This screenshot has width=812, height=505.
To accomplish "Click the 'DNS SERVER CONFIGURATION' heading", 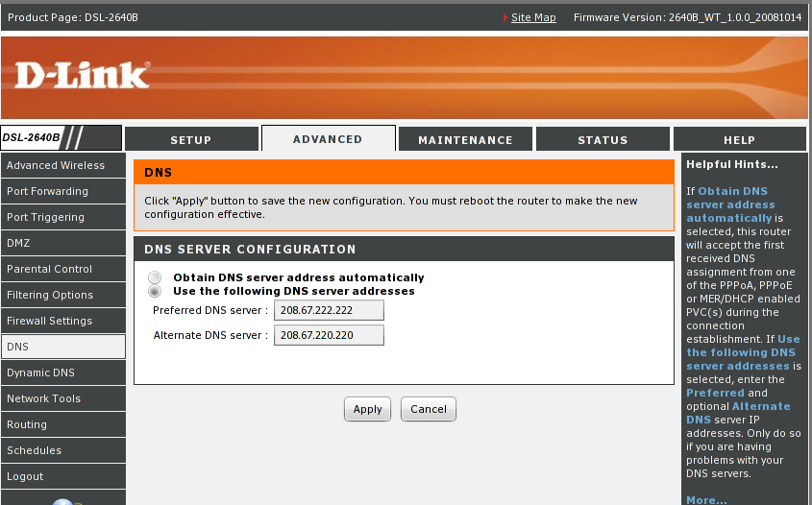I will 250,250.
